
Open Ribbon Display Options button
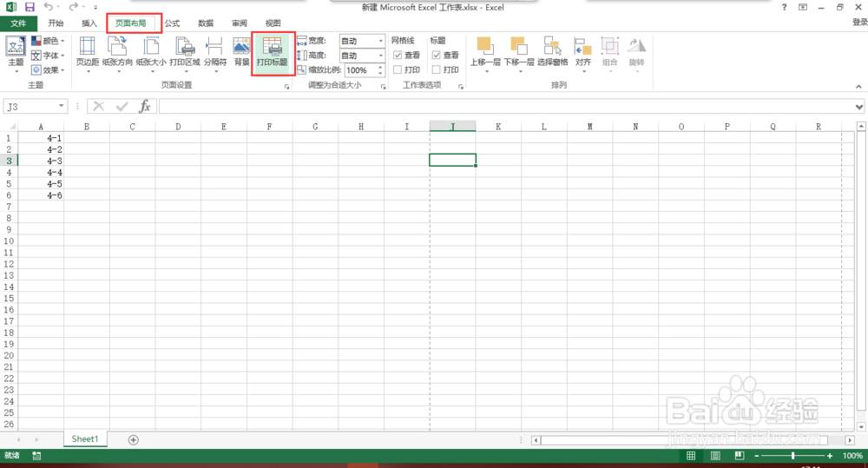pyautogui.click(x=803, y=7)
